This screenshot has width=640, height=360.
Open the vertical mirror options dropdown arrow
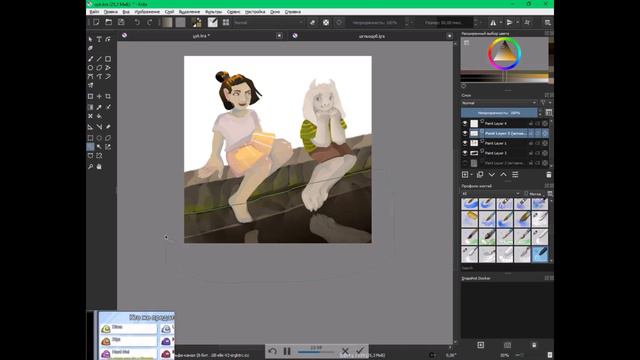pos(518,22)
